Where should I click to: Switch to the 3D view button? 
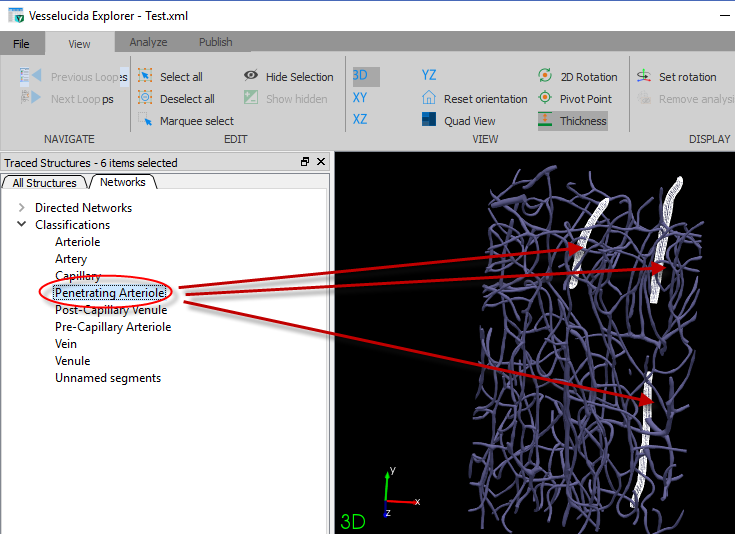[x=366, y=76]
